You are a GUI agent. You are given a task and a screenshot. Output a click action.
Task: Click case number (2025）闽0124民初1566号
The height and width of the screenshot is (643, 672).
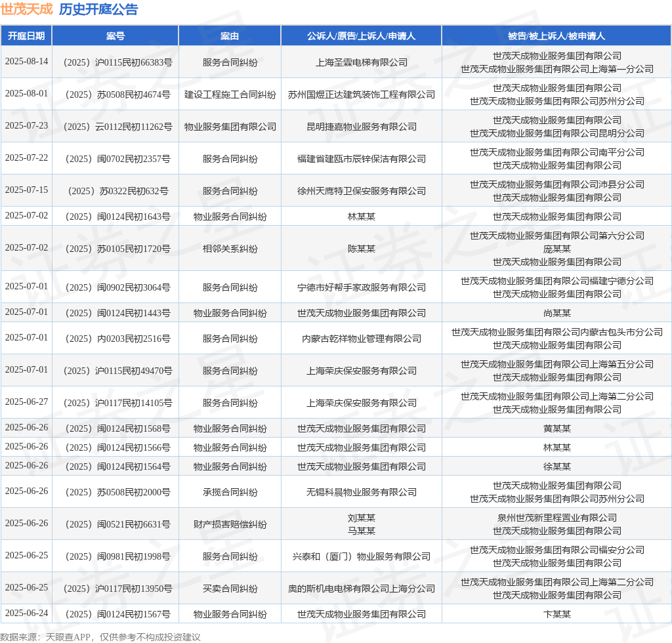(118, 447)
